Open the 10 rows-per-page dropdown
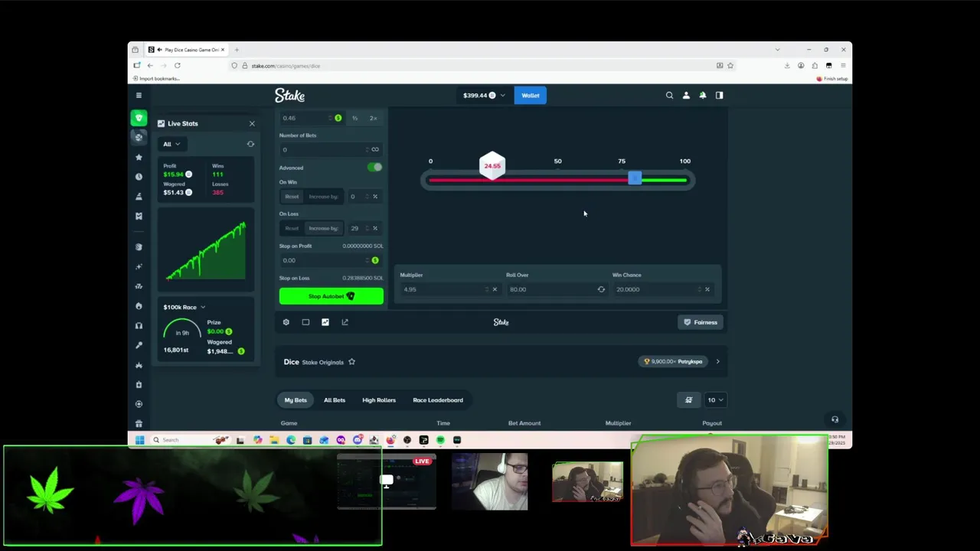980x551 pixels. click(x=715, y=400)
